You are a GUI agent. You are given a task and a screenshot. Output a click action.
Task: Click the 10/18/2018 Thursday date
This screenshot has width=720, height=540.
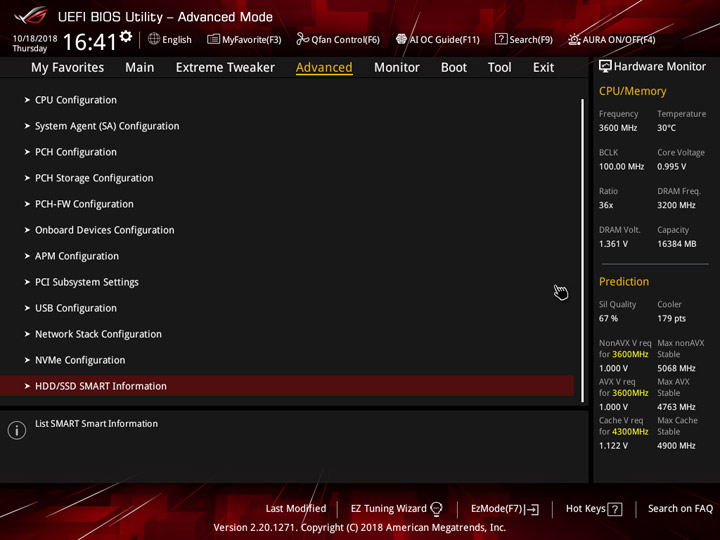[35, 44]
